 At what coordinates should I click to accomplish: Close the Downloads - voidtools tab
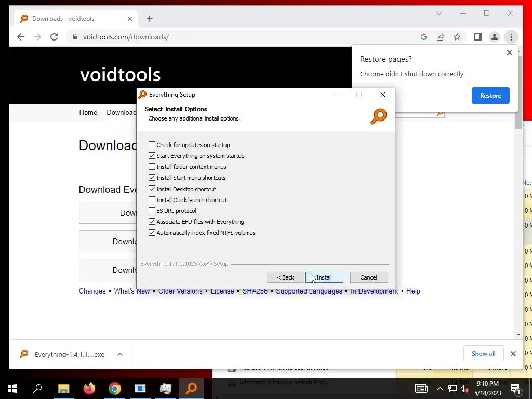129,19
